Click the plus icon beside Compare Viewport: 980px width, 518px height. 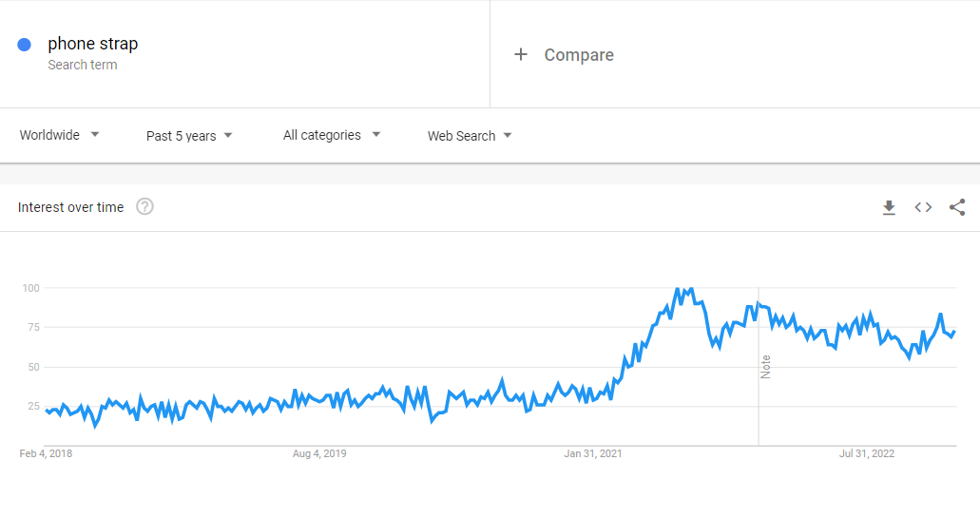tap(520, 55)
